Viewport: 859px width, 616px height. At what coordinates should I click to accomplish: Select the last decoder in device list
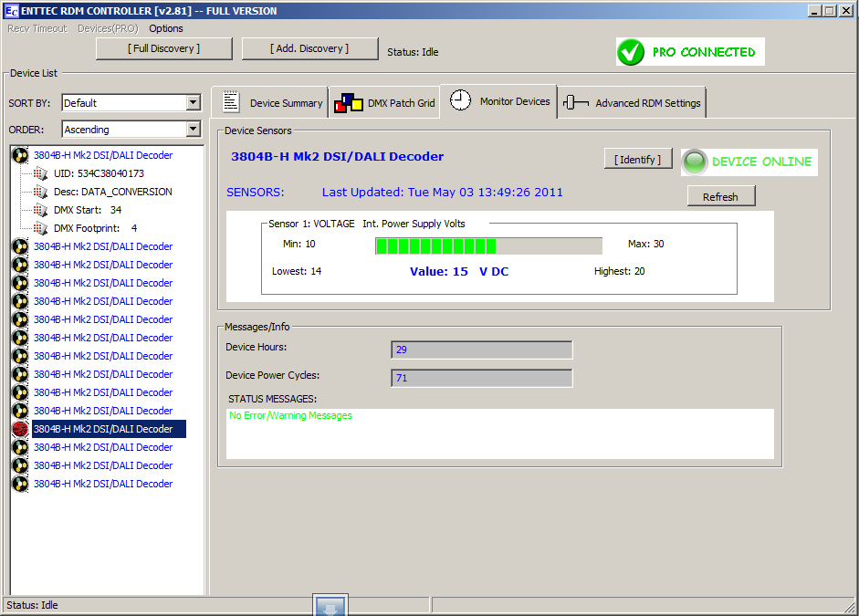click(x=102, y=484)
